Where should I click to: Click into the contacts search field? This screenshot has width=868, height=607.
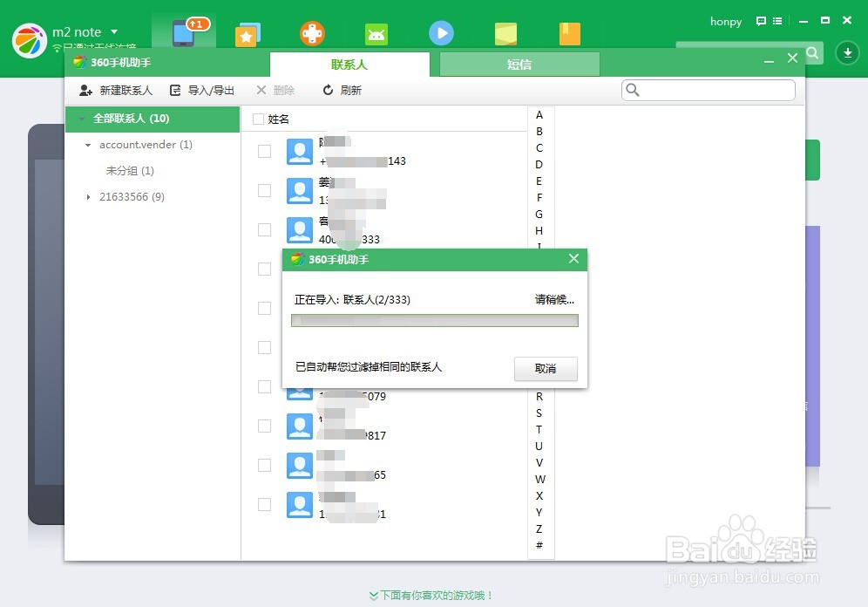[x=709, y=90]
